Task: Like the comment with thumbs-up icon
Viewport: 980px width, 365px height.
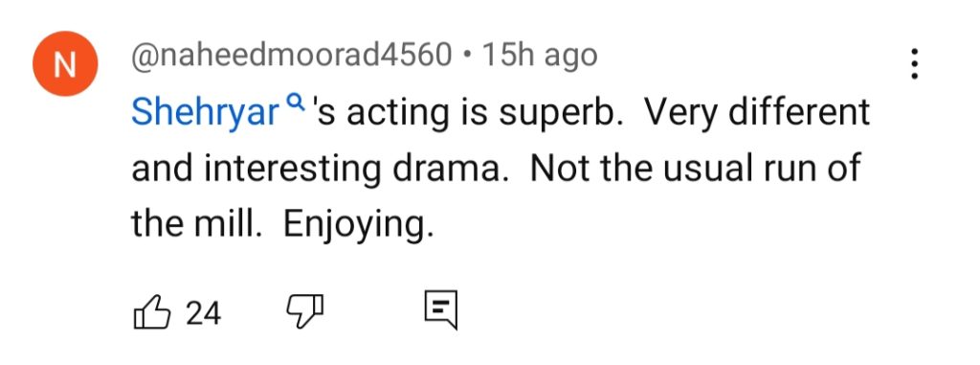Action: click(152, 312)
